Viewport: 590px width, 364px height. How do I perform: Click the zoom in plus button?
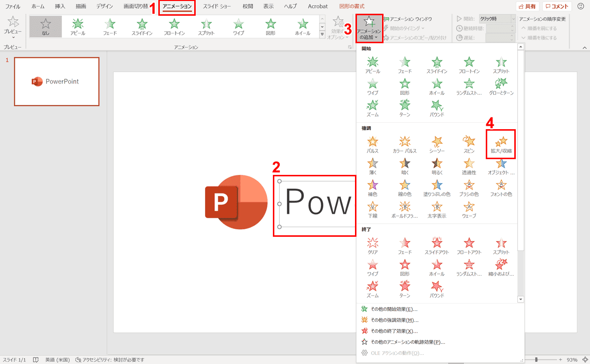pyautogui.click(x=560, y=360)
